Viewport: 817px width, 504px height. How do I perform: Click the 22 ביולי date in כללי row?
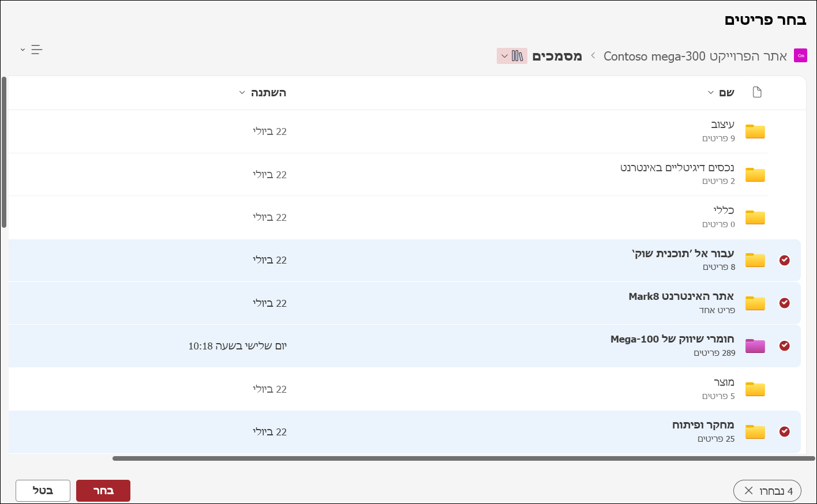pos(269,217)
